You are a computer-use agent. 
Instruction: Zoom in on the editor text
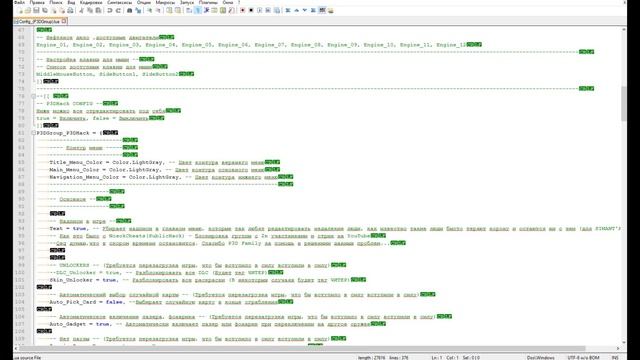click(150, 10)
